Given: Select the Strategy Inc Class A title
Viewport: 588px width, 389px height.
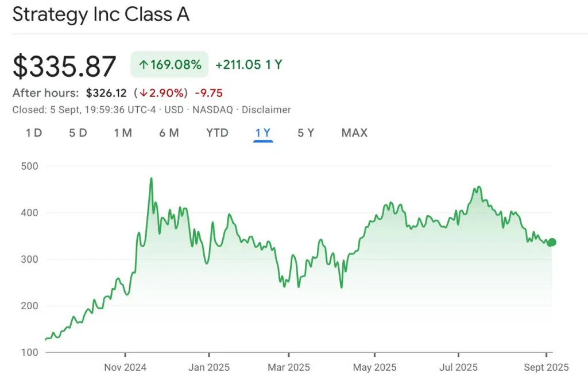Looking at the screenshot, I should click(x=101, y=14).
